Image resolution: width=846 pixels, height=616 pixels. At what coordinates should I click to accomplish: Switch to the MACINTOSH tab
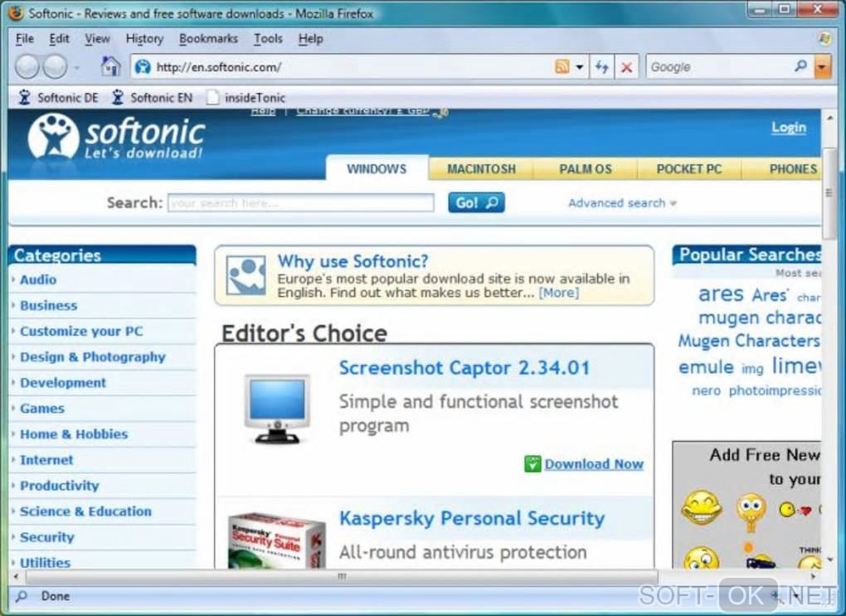tap(481, 169)
